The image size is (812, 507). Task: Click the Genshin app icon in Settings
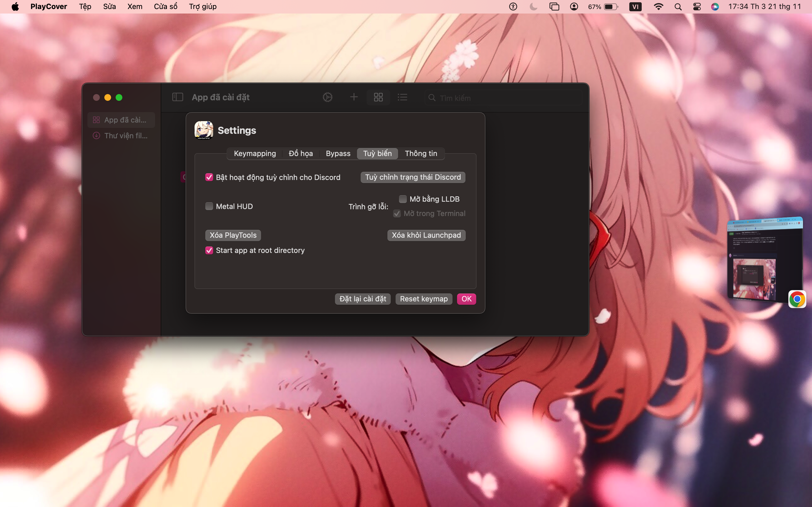tap(204, 130)
